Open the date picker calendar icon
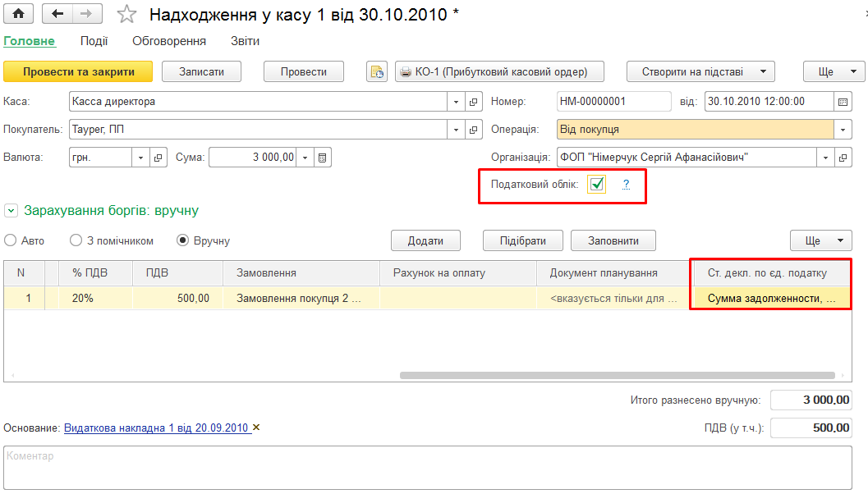This screenshot has height=494, width=868. tap(843, 102)
